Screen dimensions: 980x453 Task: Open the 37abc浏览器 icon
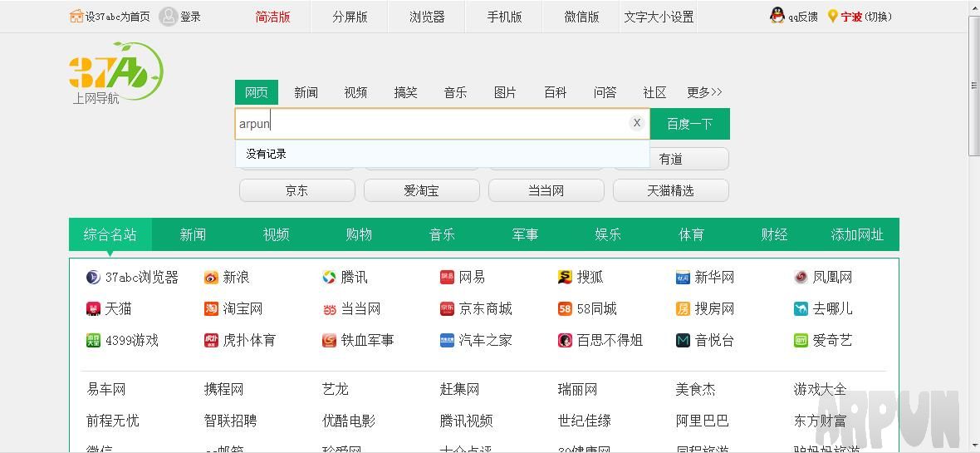(x=93, y=277)
